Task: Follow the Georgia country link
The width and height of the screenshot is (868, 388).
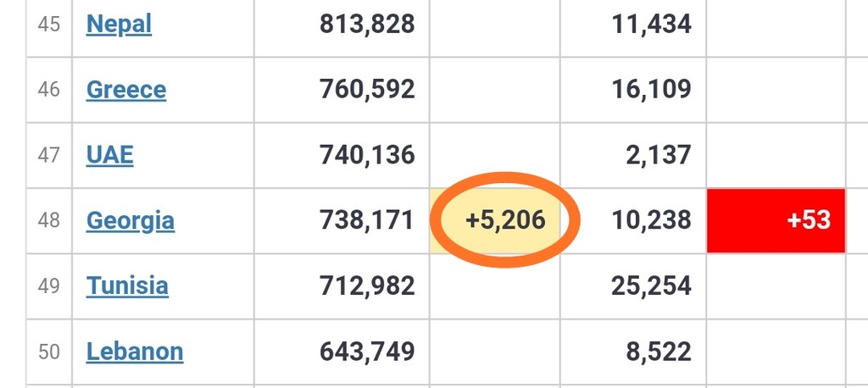Action: coord(131,221)
